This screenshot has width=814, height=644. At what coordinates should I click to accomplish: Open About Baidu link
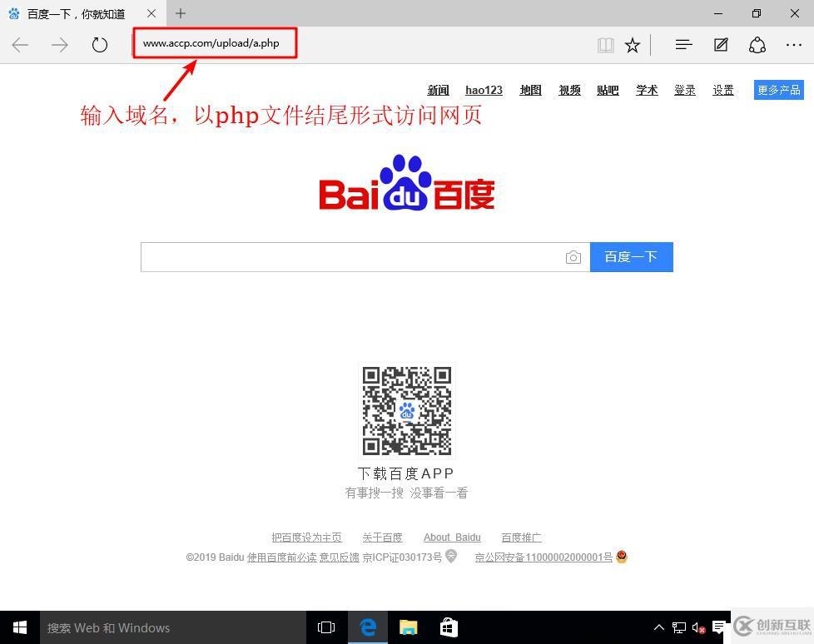coord(452,537)
